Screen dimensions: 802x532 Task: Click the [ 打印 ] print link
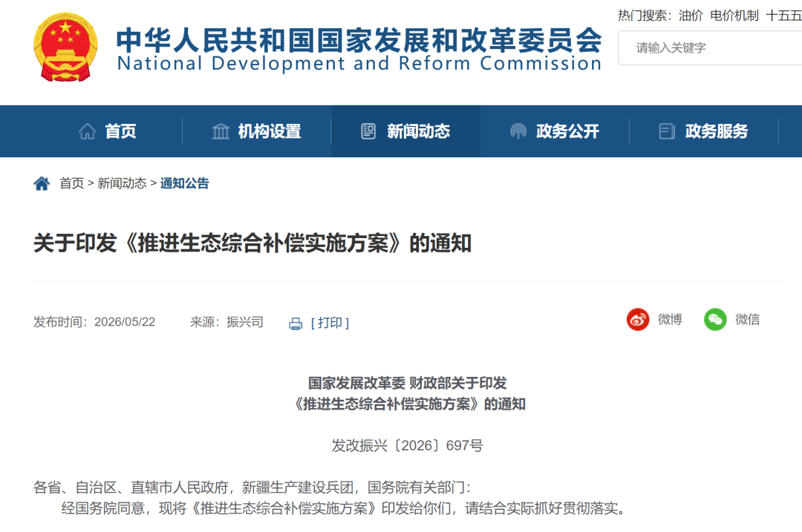pyautogui.click(x=330, y=323)
